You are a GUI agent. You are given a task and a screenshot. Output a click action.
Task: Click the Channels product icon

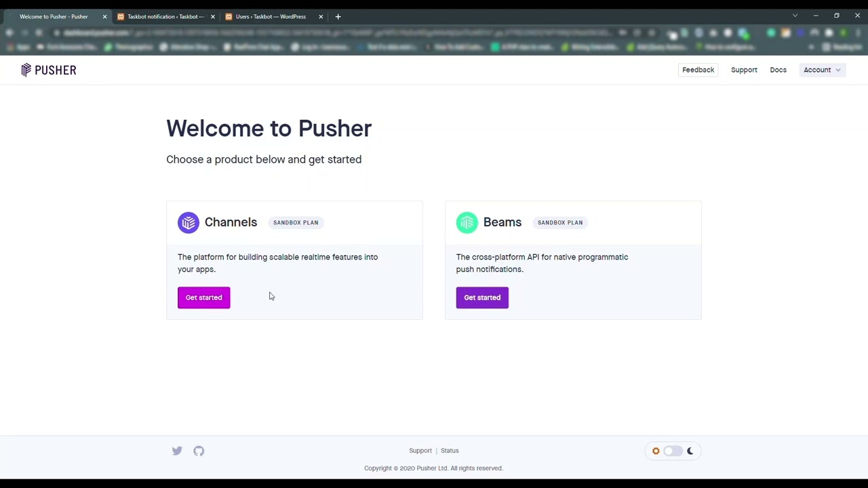coord(189,222)
